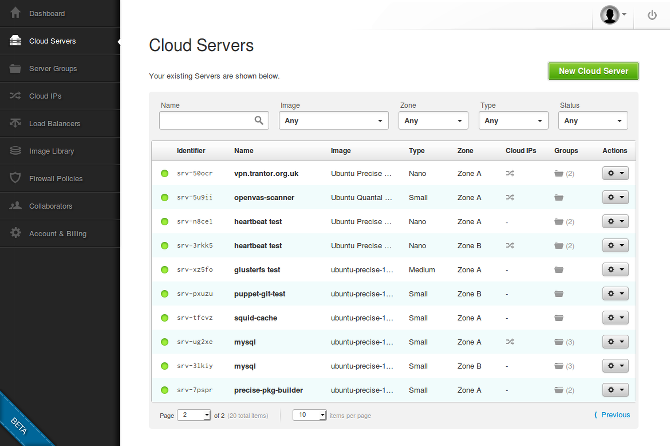The width and height of the screenshot is (670, 446).
Task: Click the Collaborators people icon
Action: tap(15, 205)
